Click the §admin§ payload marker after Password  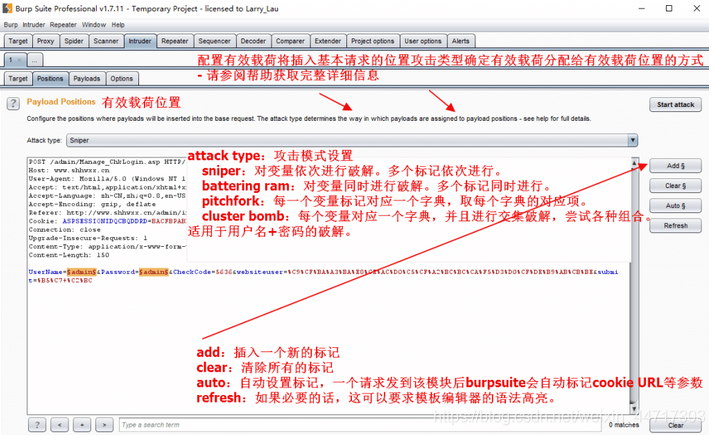click(154, 272)
